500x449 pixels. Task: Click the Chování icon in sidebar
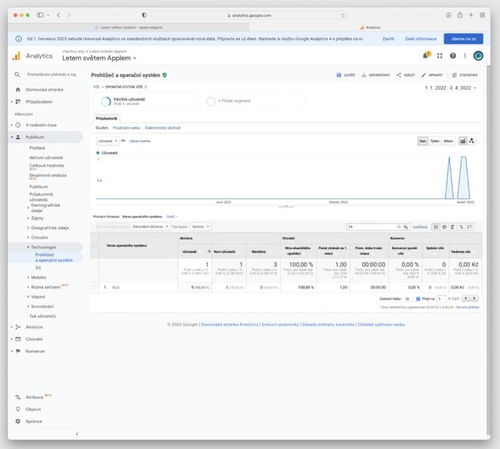point(18,339)
